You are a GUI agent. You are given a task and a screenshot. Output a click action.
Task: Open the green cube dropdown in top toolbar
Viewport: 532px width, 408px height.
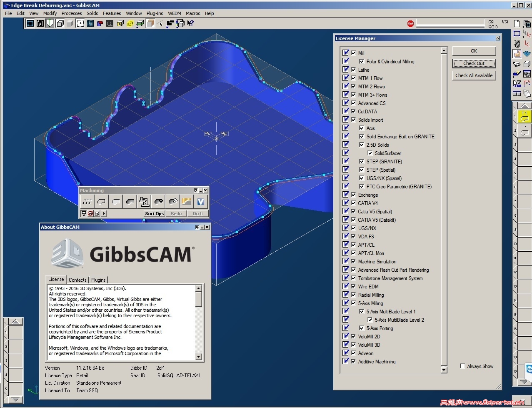tap(140, 24)
